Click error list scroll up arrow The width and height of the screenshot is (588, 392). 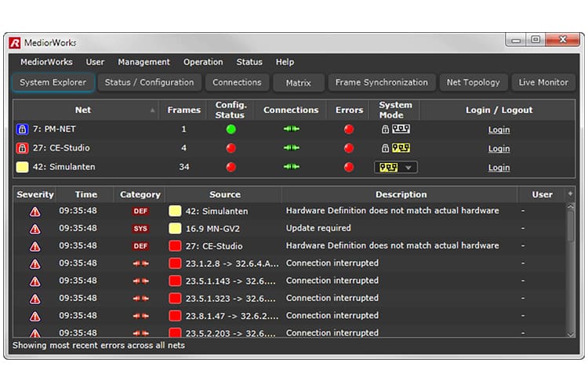point(571,206)
